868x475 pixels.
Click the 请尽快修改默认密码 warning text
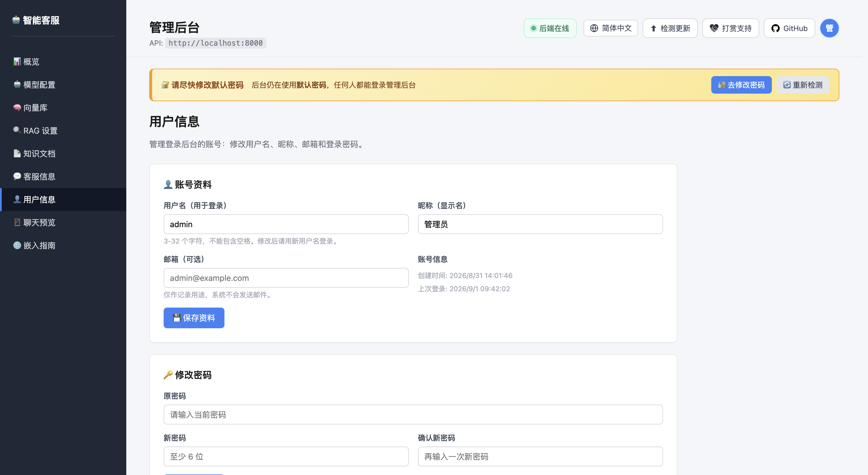click(x=207, y=85)
